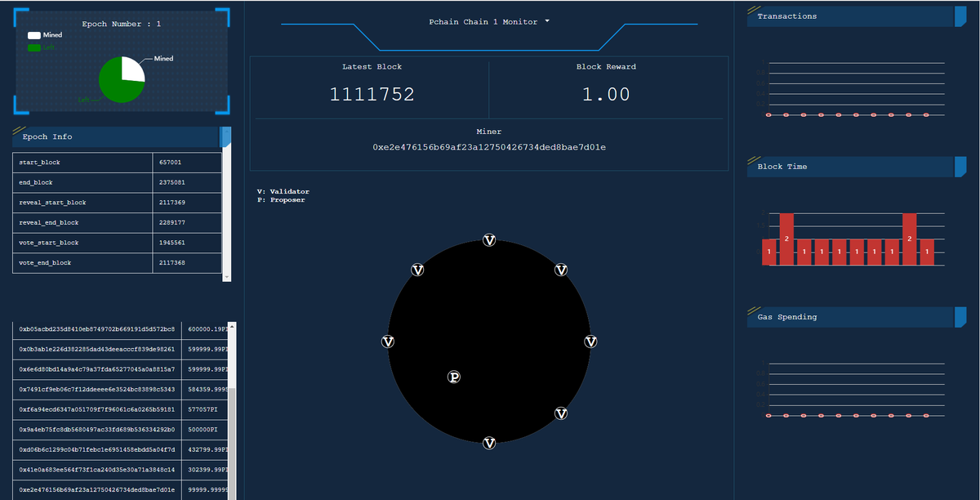Click the 600000.19PI balance cell
980x500 pixels.
[x=204, y=329]
